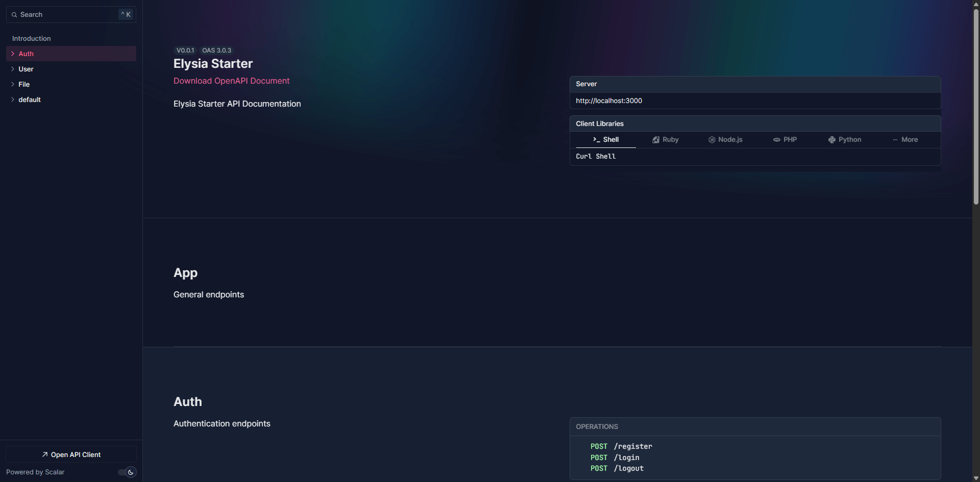This screenshot has width=980, height=482.
Task: Click the page vertical scrollbar thumb
Action: (x=976, y=106)
